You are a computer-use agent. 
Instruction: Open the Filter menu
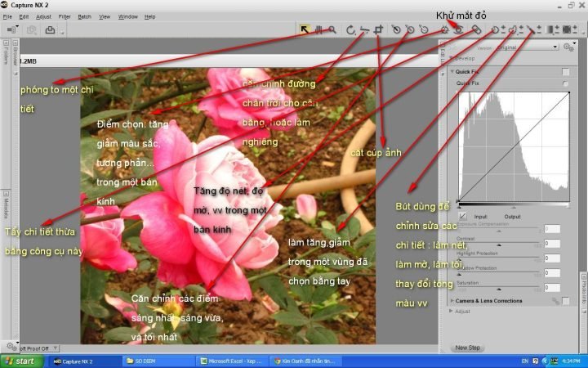tap(65, 16)
